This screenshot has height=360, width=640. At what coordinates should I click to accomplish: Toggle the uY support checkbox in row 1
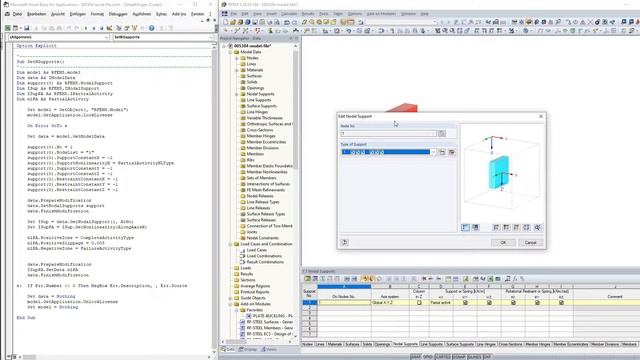465,302
